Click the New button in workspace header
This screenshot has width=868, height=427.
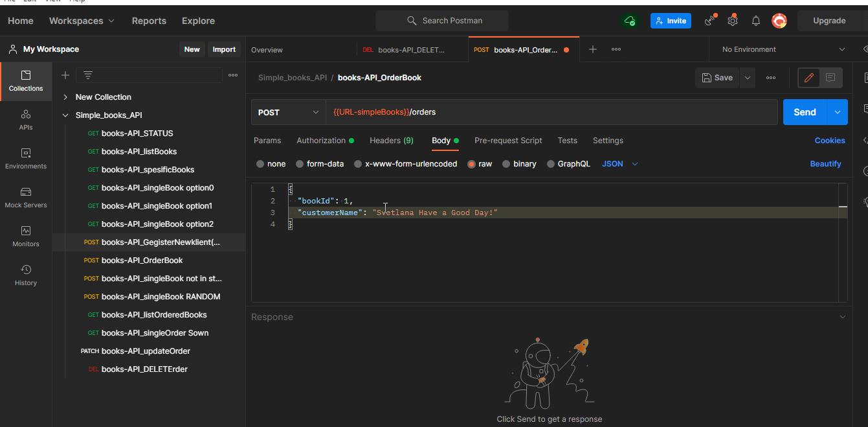(192, 49)
